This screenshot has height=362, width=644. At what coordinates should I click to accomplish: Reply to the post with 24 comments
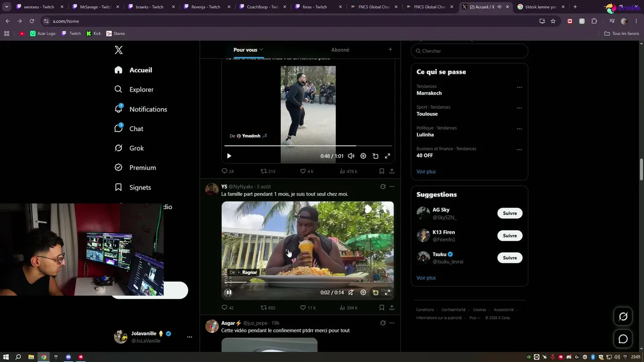coord(228,171)
